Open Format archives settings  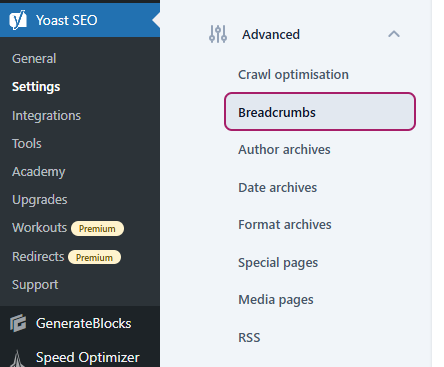pyautogui.click(x=285, y=225)
